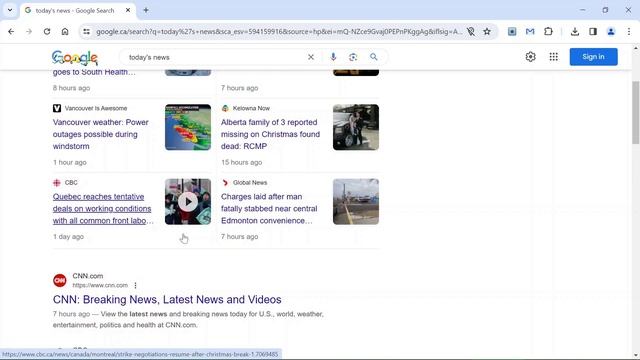Image resolution: width=640 pixels, height=360 pixels.
Task: Go back to the previous page
Action: pyautogui.click(x=11, y=31)
